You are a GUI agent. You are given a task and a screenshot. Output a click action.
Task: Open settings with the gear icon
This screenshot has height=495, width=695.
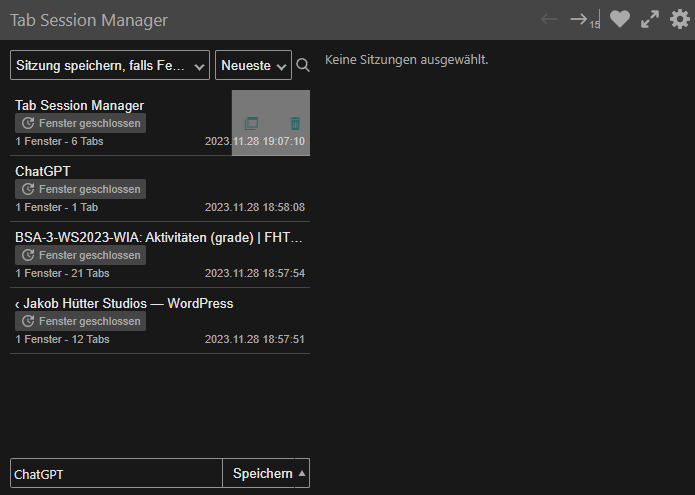tap(679, 19)
